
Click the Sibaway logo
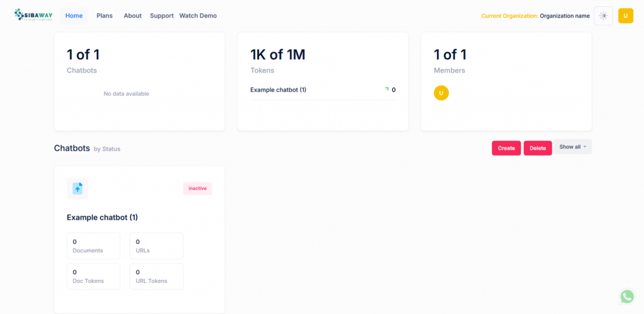pyautogui.click(x=33, y=15)
